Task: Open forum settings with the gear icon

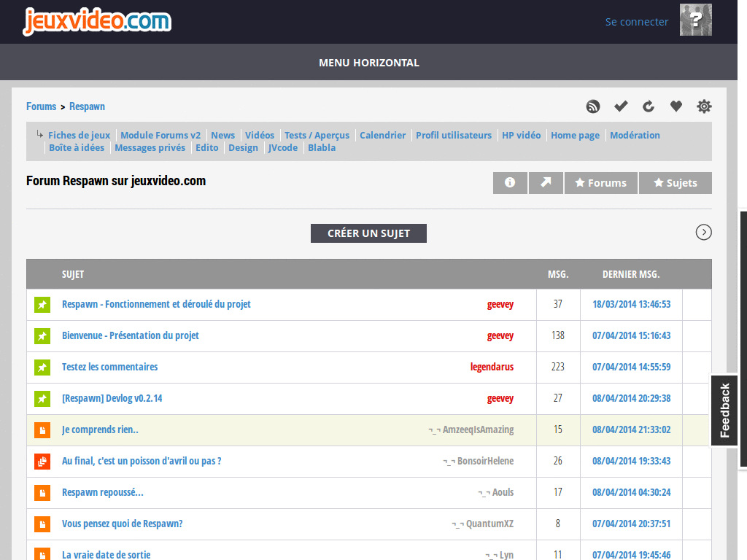Action: pyautogui.click(x=704, y=106)
